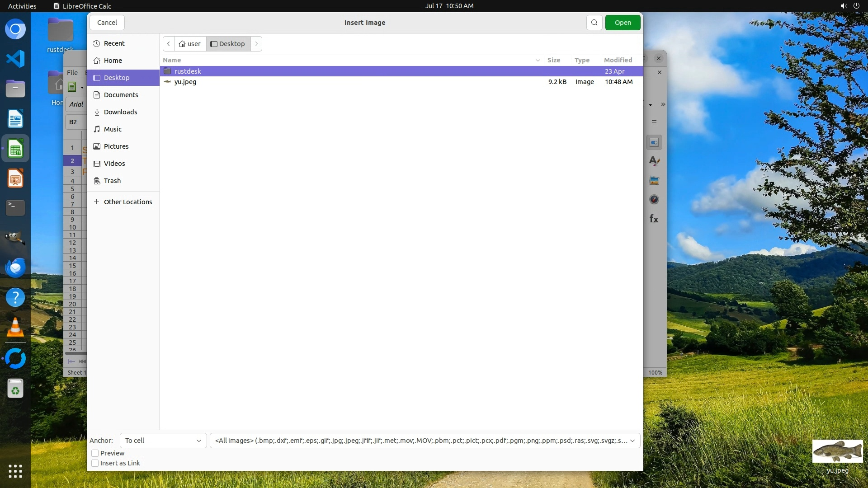
Task: Open the Functions fx sidebar icon
Action: (654, 219)
